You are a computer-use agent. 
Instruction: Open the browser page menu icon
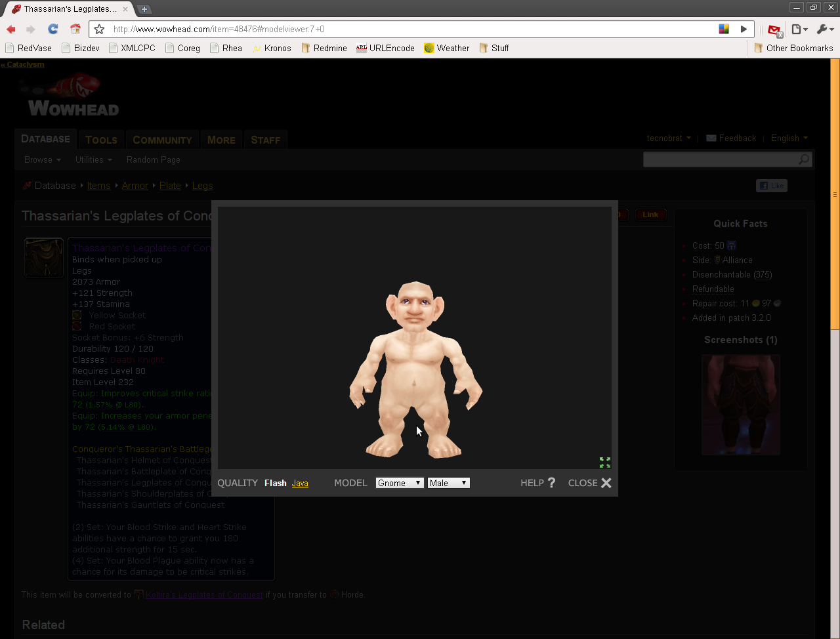click(x=799, y=29)
